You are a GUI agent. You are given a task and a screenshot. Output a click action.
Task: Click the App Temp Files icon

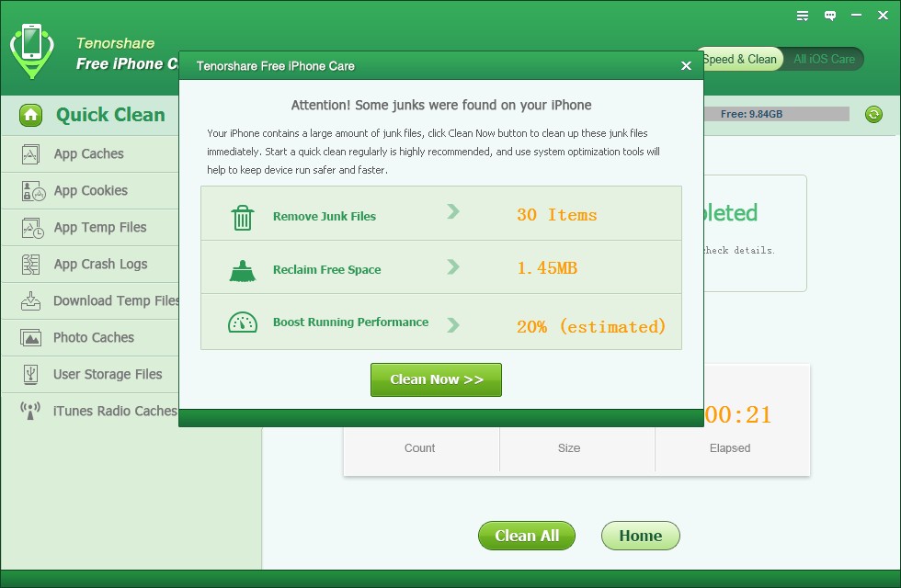point(32,228)
